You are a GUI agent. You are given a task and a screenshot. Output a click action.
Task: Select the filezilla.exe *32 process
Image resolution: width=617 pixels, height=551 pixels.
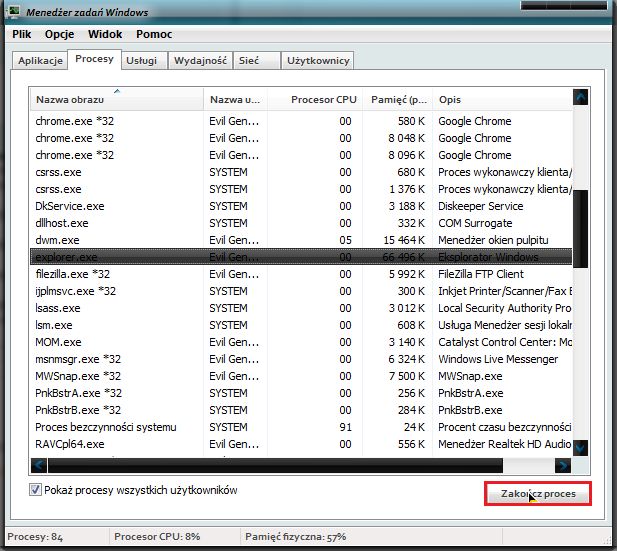tap(301, 274)
